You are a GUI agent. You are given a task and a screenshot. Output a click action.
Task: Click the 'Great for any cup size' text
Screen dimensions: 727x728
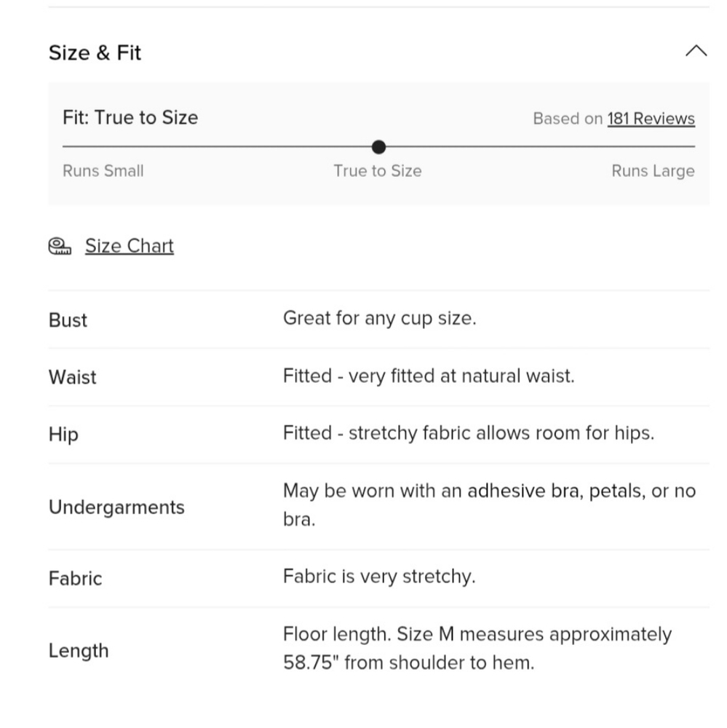click(x=379, y=318)
